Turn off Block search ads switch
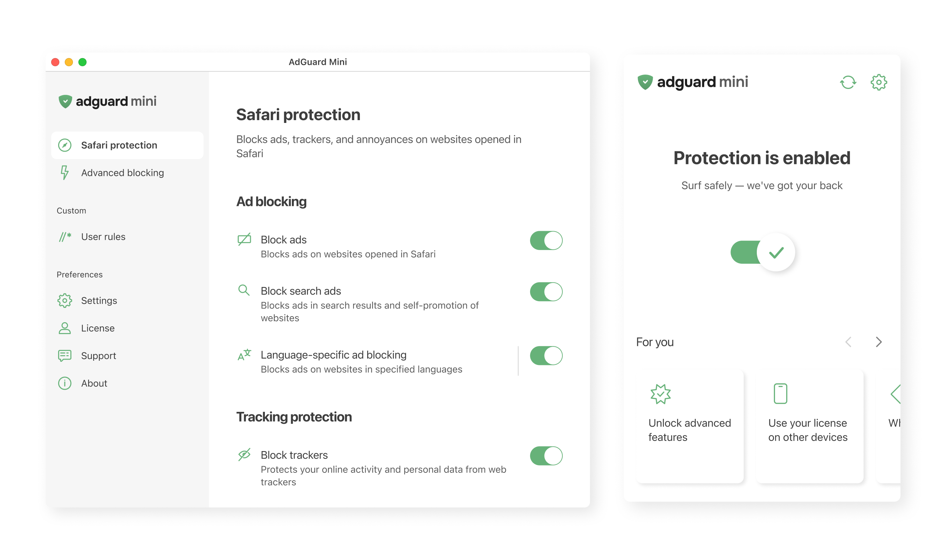This screenshot has width=946, height=560. click(546, 292)
